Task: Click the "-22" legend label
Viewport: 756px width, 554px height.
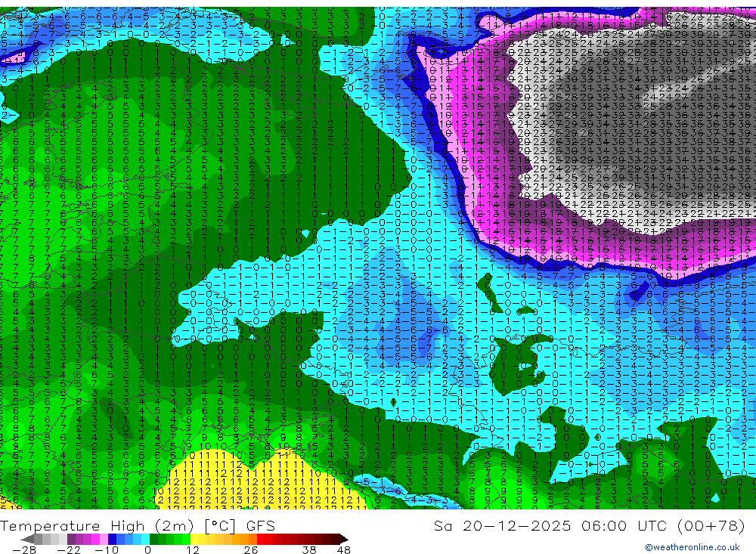Action: [69, 550]
